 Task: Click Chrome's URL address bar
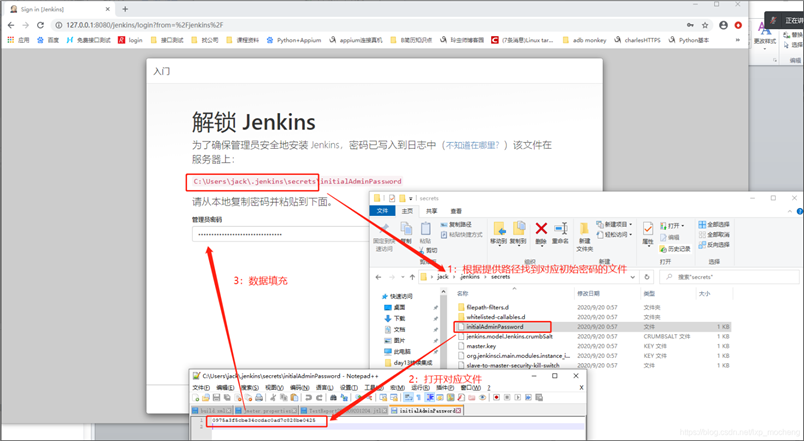(367, 25)
